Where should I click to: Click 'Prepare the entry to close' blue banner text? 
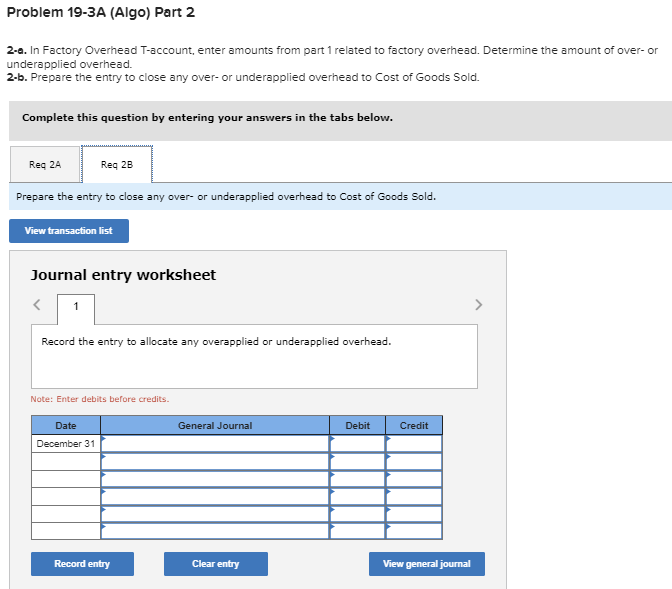226,197
